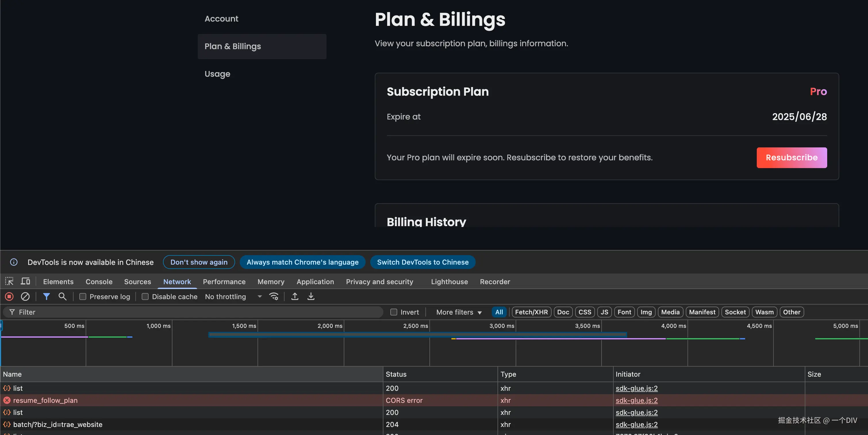This screenshot has width=868, height=435.
Task: Open network search magnifier icon
Action: [62, 297]
